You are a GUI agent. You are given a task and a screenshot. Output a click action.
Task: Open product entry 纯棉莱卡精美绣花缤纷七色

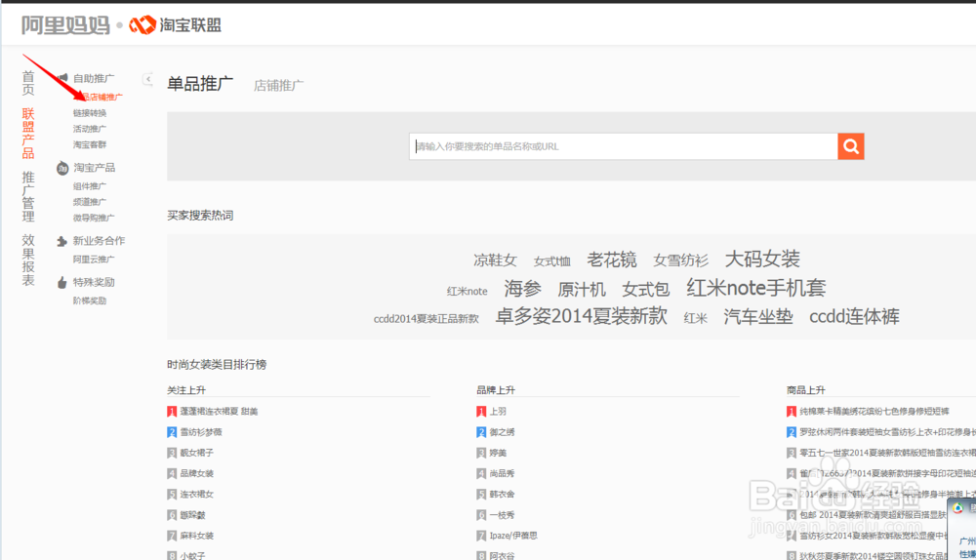[874, 412]
